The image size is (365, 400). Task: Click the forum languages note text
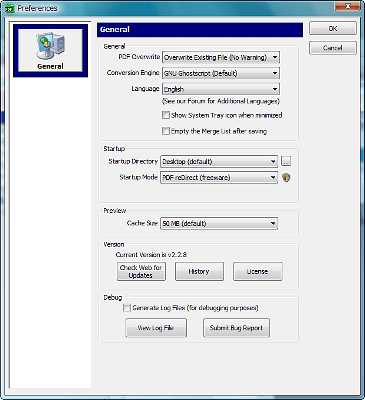pyautogui.click(x=221, y=101)
